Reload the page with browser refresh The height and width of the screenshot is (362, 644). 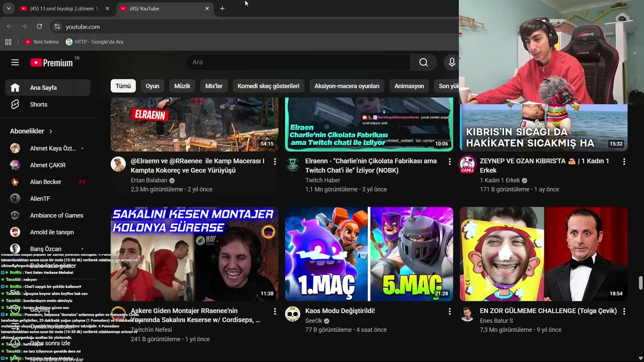click(x=39, y=27)
